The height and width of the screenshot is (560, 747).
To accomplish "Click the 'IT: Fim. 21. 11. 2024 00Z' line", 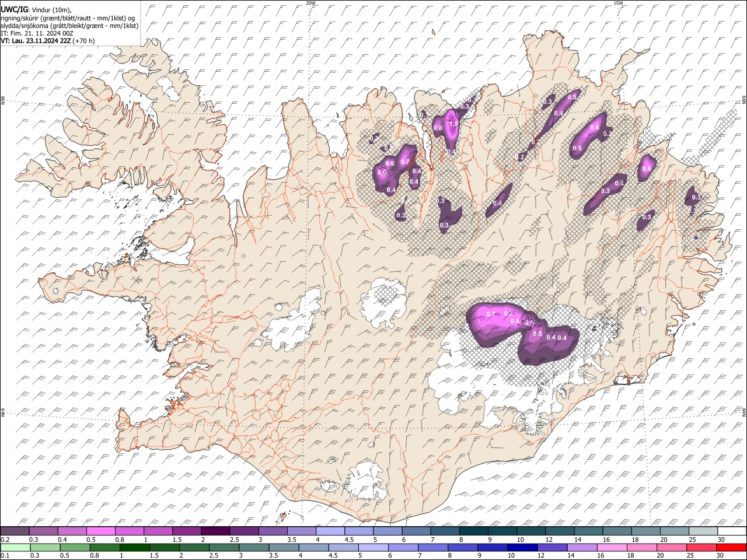I will [37, 33].
